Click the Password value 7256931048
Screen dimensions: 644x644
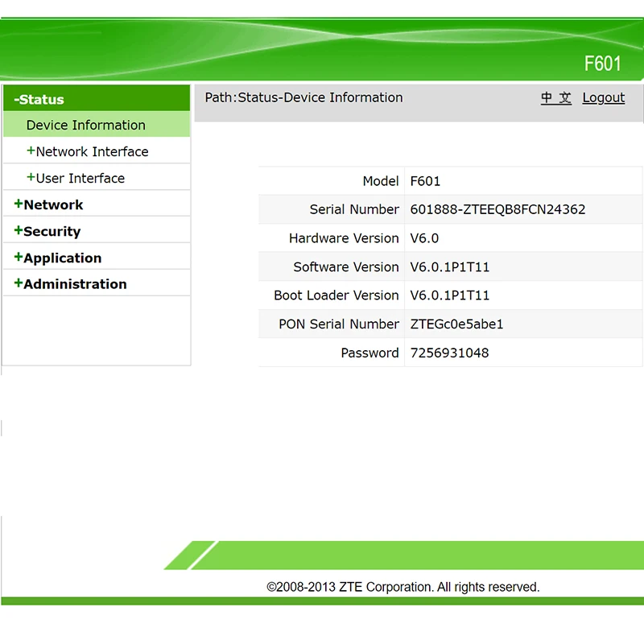[449, 353]
